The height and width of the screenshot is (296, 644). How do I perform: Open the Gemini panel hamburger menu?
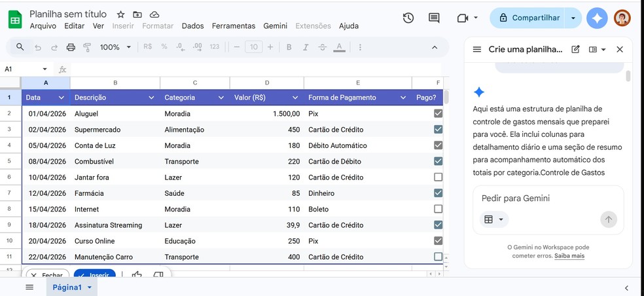[x=477, y=49]
